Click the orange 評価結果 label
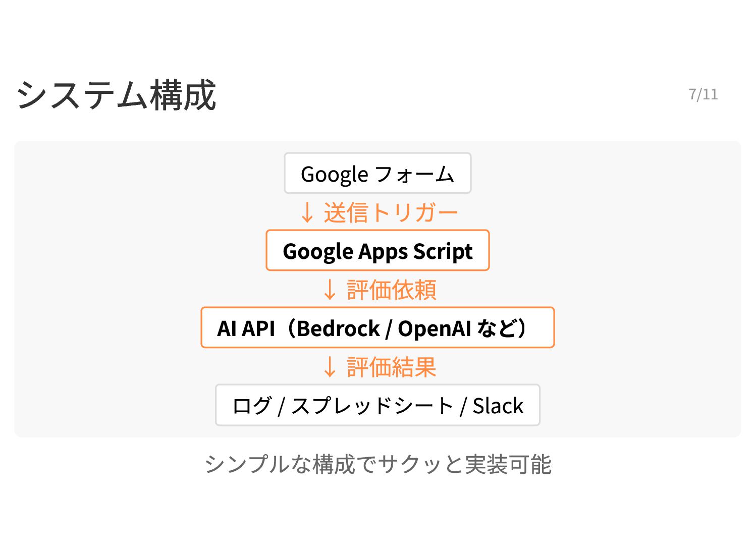Image resolution: width=756 pixels, height=551 pixels. click(x=391, y=367)
